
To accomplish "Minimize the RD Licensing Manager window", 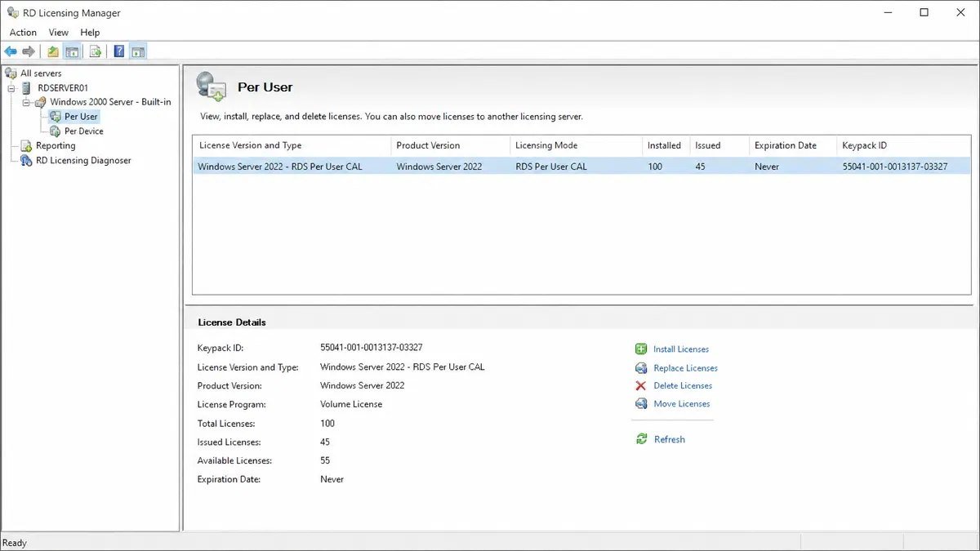I will 887,12.
